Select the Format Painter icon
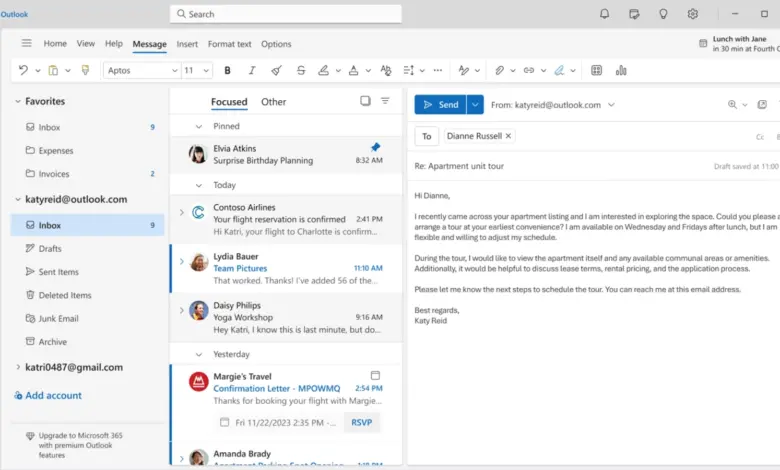Viewport: 780px width, 470px height. 86,70
